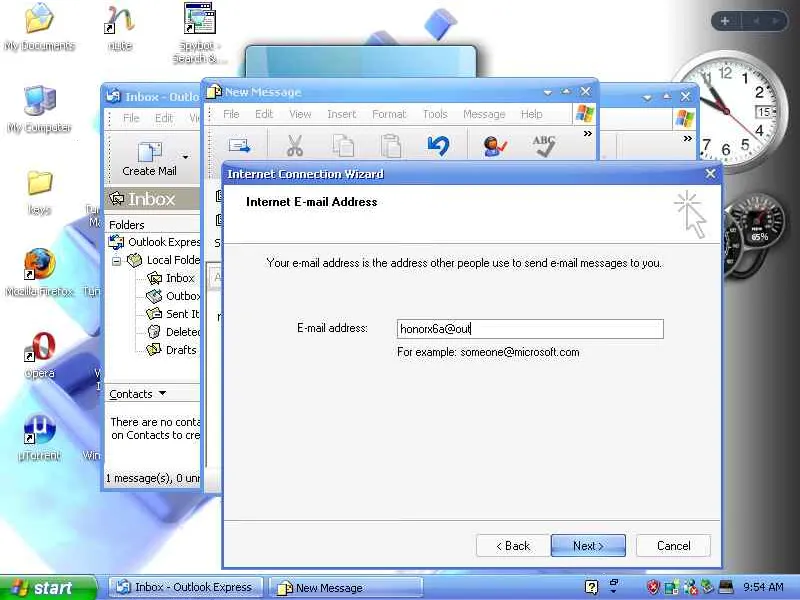Select Inbox folder in the folder tree
The image size is (800, 600).
tap(170, 278)
